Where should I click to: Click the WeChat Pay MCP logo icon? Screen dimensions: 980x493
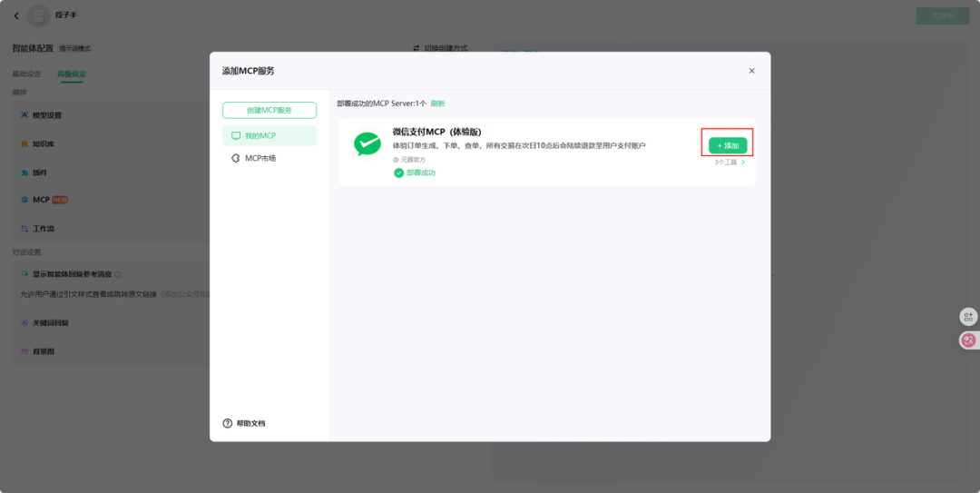(x=367, y=144)
